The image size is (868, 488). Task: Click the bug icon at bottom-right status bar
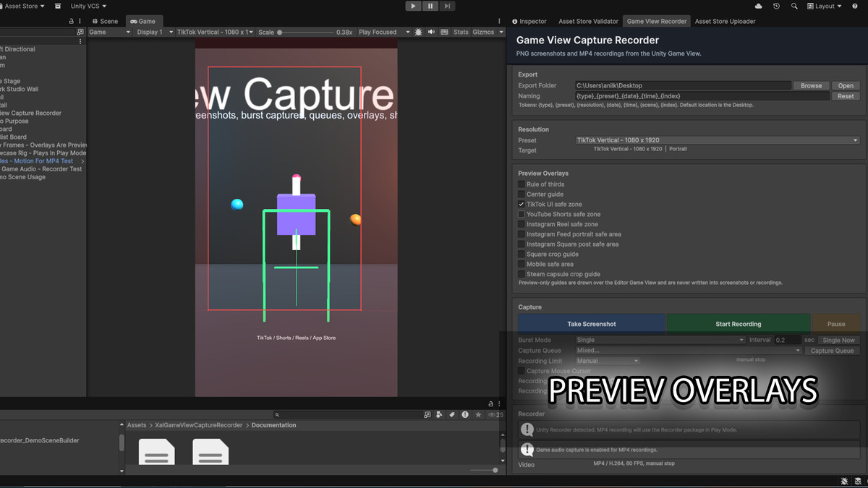pyautogui.click(x=844, y=481)
